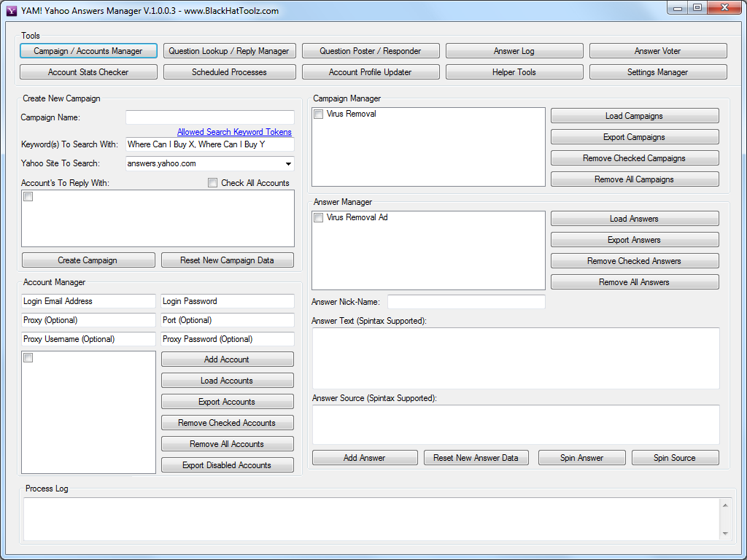The width and height of the screenshot is (747, 560).
Task: Toggle the checkbox in Account's To Reply With list
Action: 28,197
